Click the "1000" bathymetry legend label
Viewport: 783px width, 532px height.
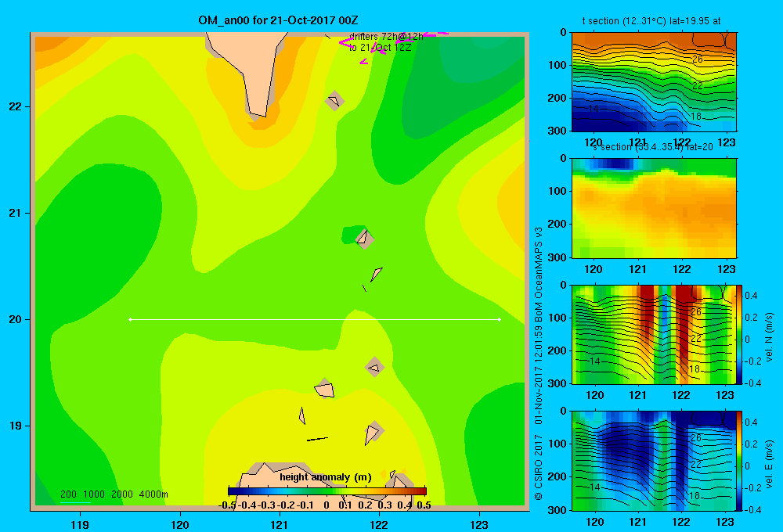click(x=94, y=494)
